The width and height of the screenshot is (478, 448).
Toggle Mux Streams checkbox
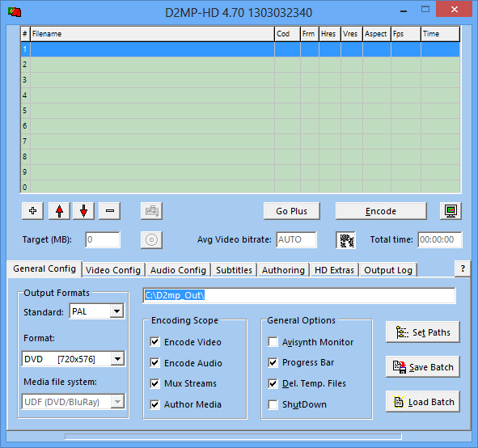pyautogui.click(x=154, y=383)
